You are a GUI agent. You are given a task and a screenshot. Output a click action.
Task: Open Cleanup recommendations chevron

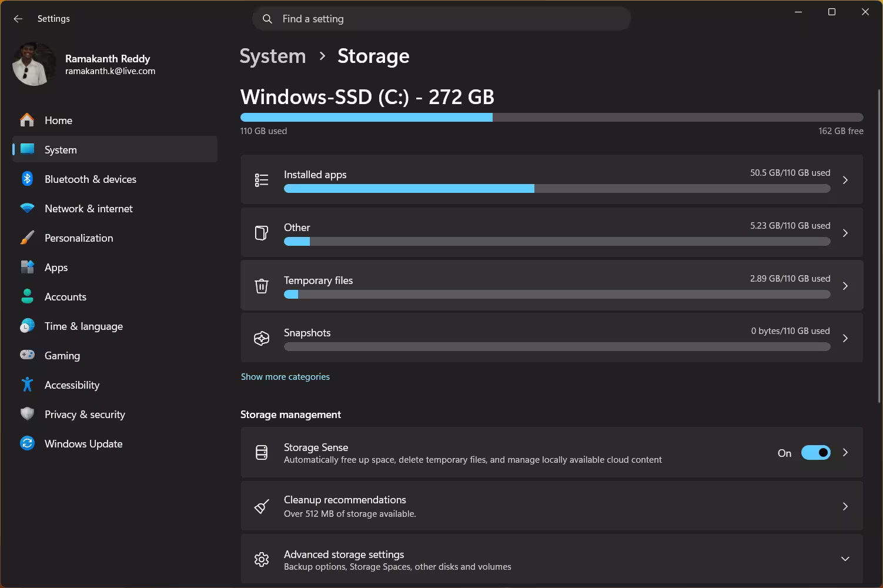pos(845,506)
